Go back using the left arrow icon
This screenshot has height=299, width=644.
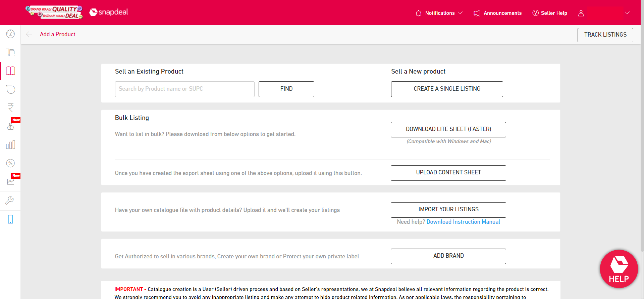29,34
